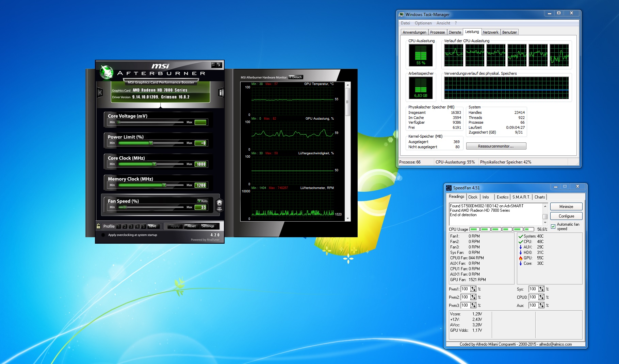The image size is (619, 364).
Task: Select profile slot 4 in Afterburner
Action: tap(137, 226)
